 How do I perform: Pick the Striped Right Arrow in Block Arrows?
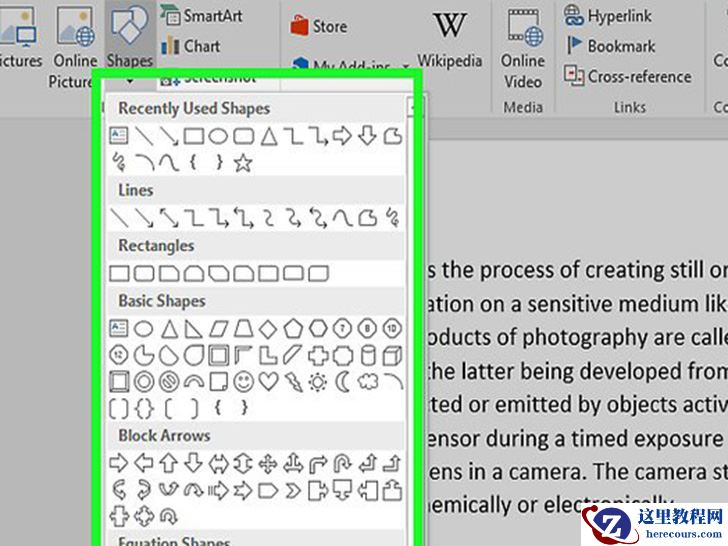tap(218, 490)
